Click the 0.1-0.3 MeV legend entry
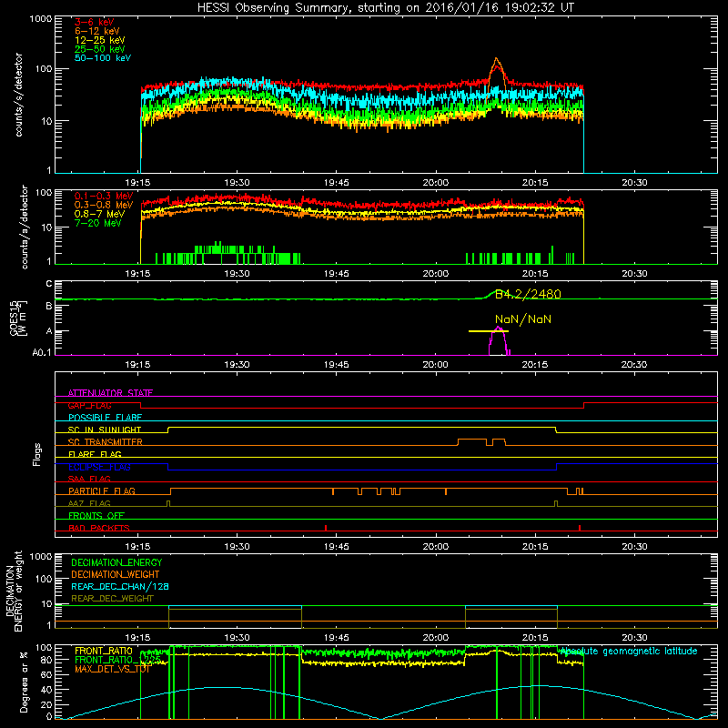 (x=104, y=196)
